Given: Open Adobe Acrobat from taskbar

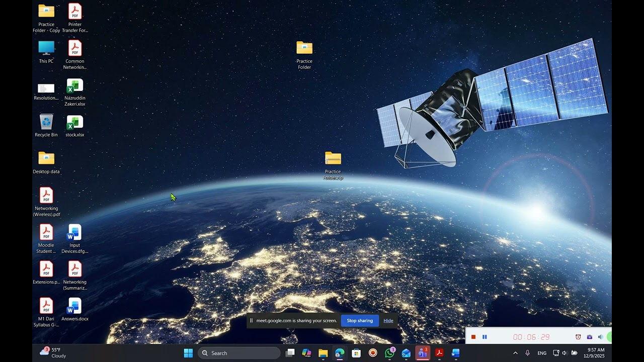Looking at the screenshot, I should coord(439,353).
